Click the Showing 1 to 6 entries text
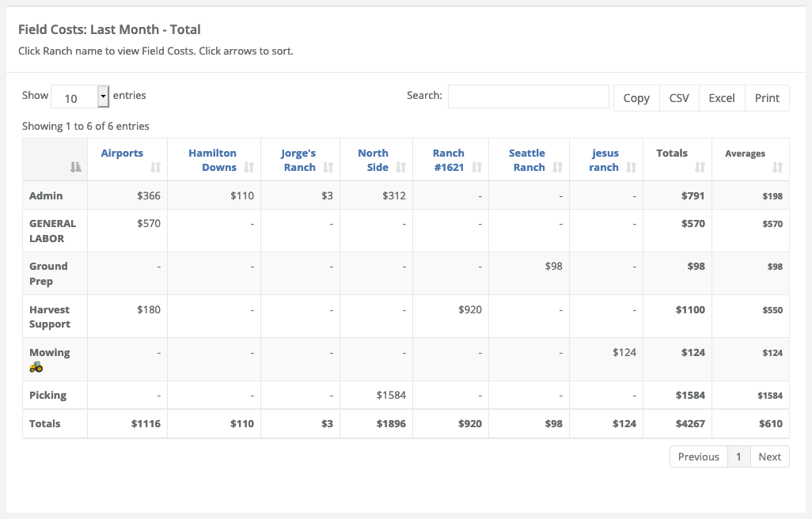Image resolution: width=812 pixels, height=519 pixels. [85, 127]
